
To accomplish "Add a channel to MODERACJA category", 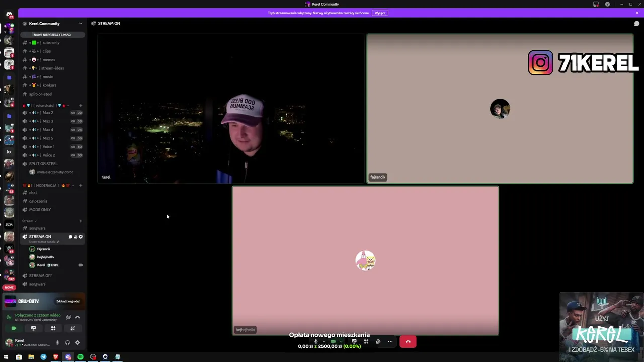I will click(80, 186).
